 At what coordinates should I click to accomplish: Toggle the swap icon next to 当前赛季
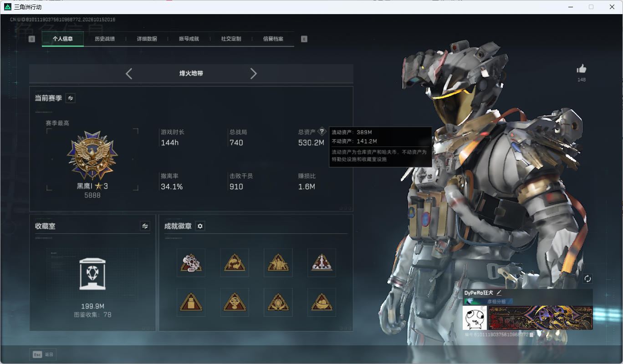click(x=71, y=98)
